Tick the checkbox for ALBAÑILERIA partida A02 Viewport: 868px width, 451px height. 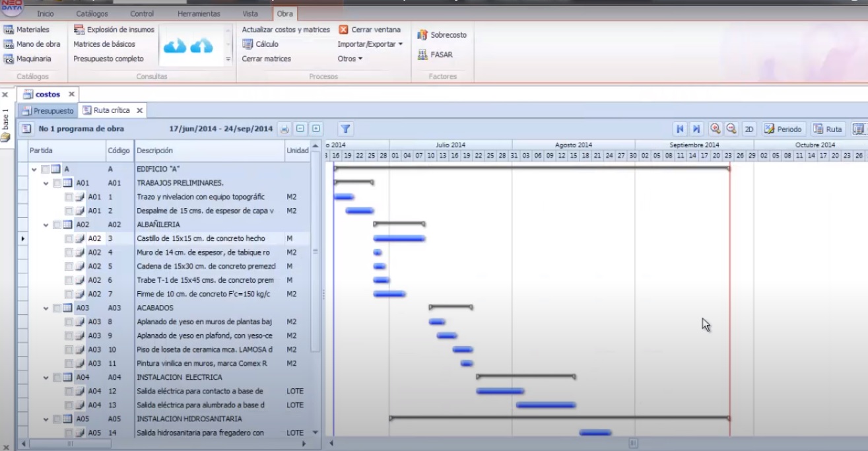[x=57, y=225]
